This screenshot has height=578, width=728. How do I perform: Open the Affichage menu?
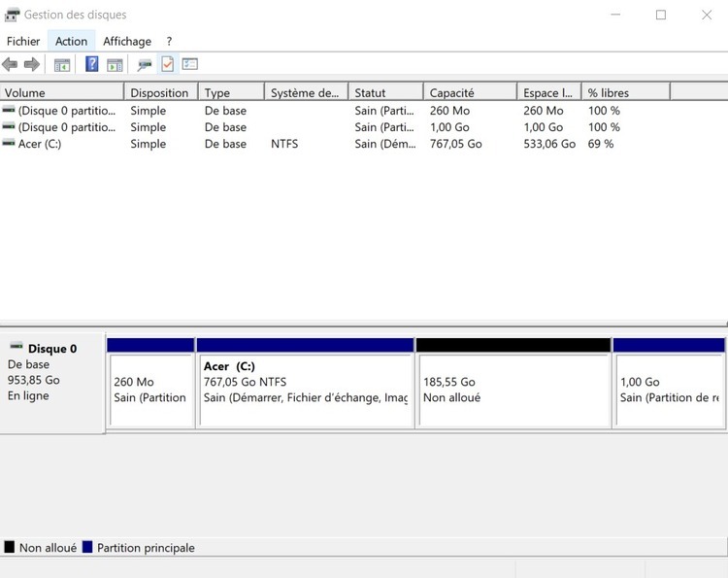point(127,41)
